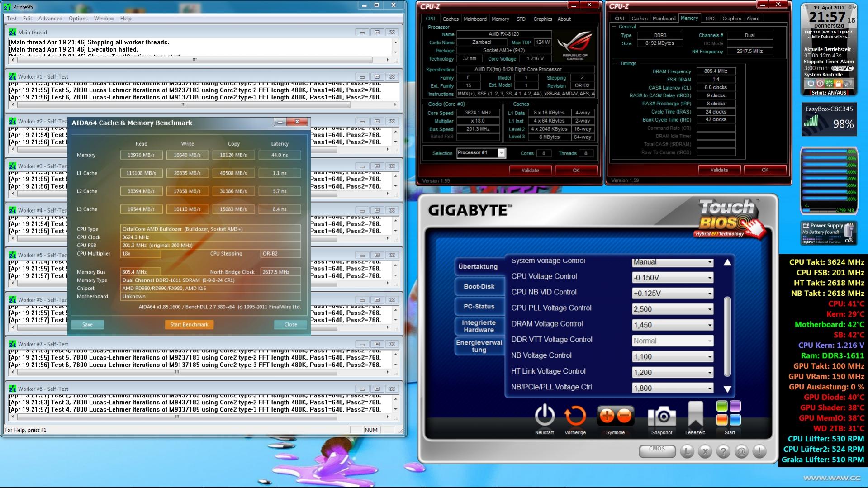Click Main thread log scroll-up arrow

[396, 43]
